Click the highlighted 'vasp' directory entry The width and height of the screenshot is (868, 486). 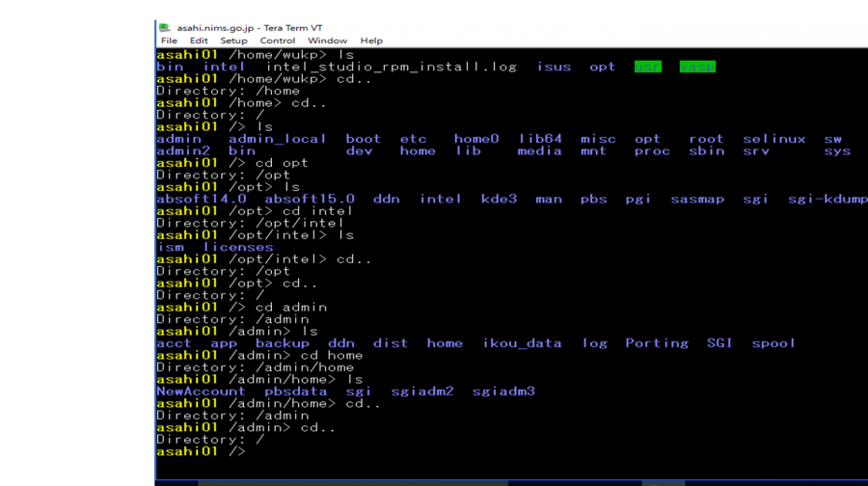click(697, 67)
